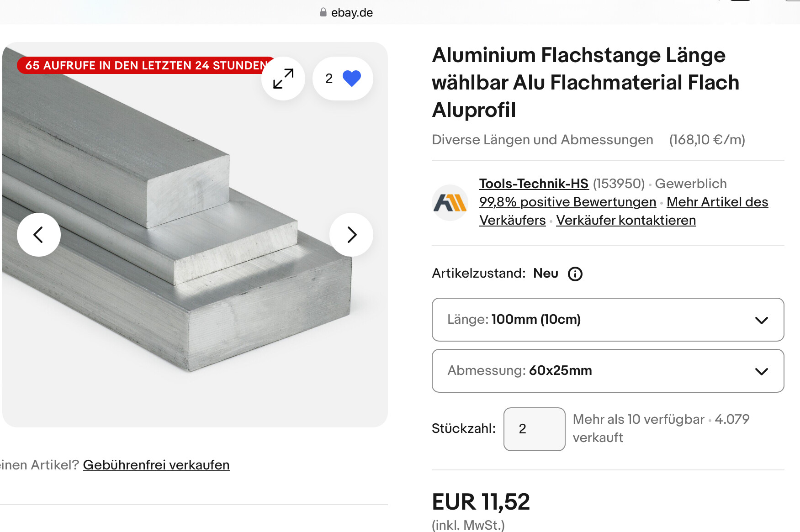This screenshot has width=800, height=532.
Task: Open Mehr Artikel des Verkäufers
Action: [x=717, y=202]
